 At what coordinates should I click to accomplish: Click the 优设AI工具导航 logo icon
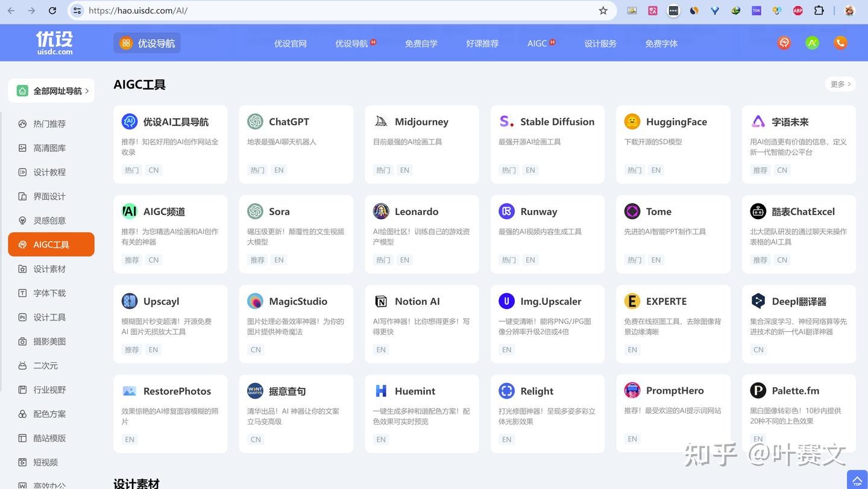(x=130, y=122)
